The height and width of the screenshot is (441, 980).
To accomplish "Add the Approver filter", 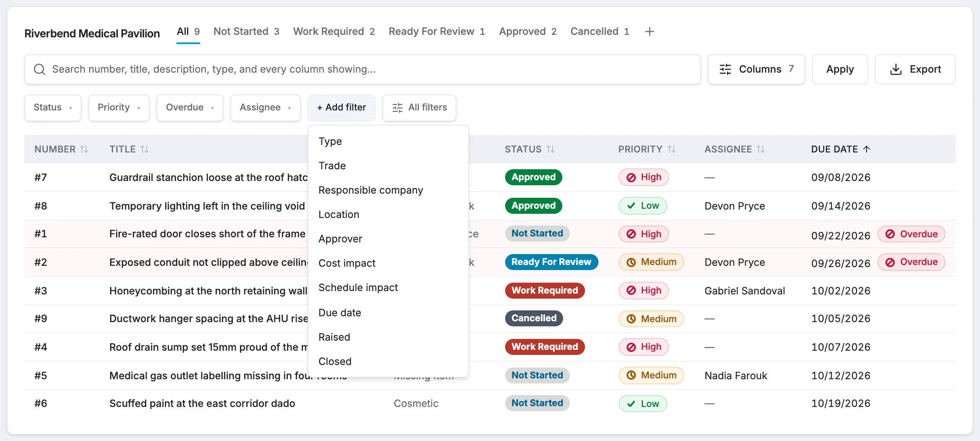I will point(388,239).
